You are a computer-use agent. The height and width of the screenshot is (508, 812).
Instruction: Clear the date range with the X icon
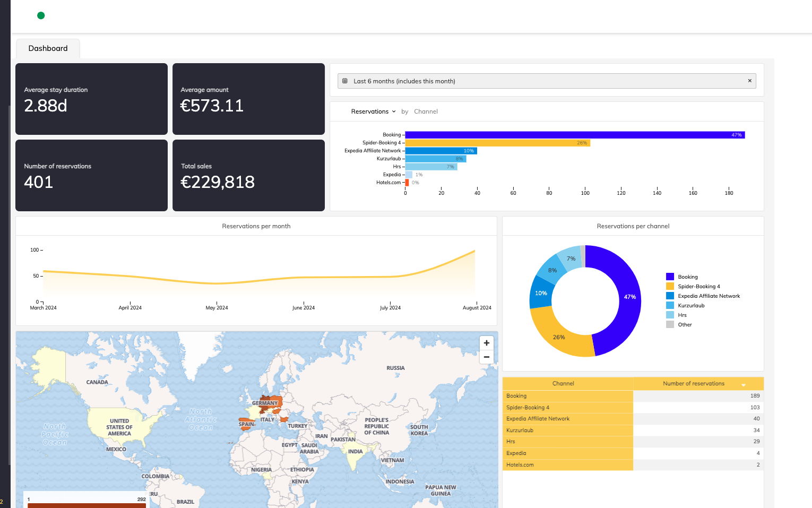749,81
